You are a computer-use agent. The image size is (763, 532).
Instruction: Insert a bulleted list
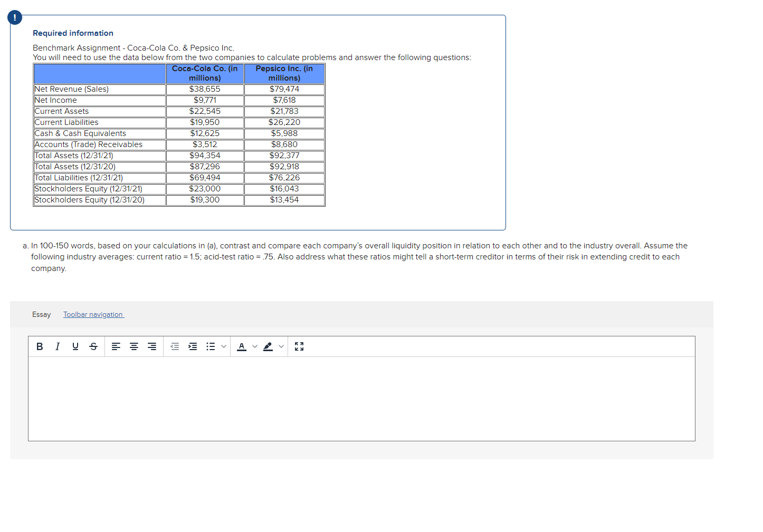211,346
